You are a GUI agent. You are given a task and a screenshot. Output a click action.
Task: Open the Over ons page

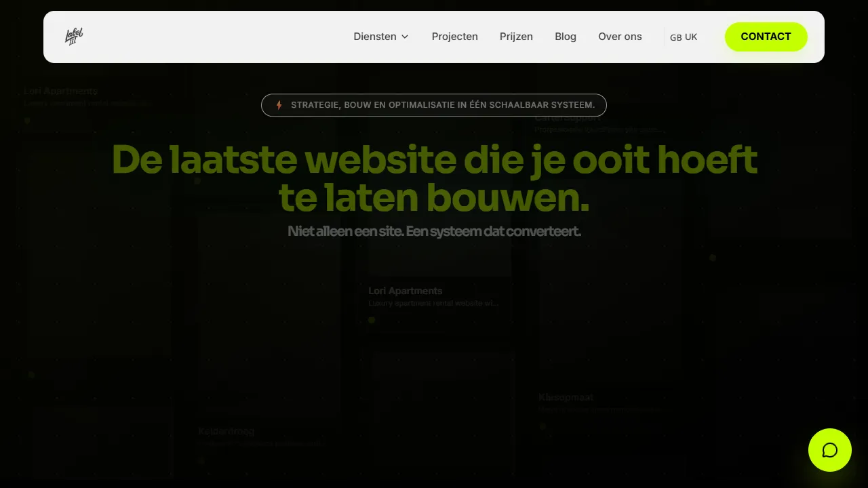coord(619,37)
